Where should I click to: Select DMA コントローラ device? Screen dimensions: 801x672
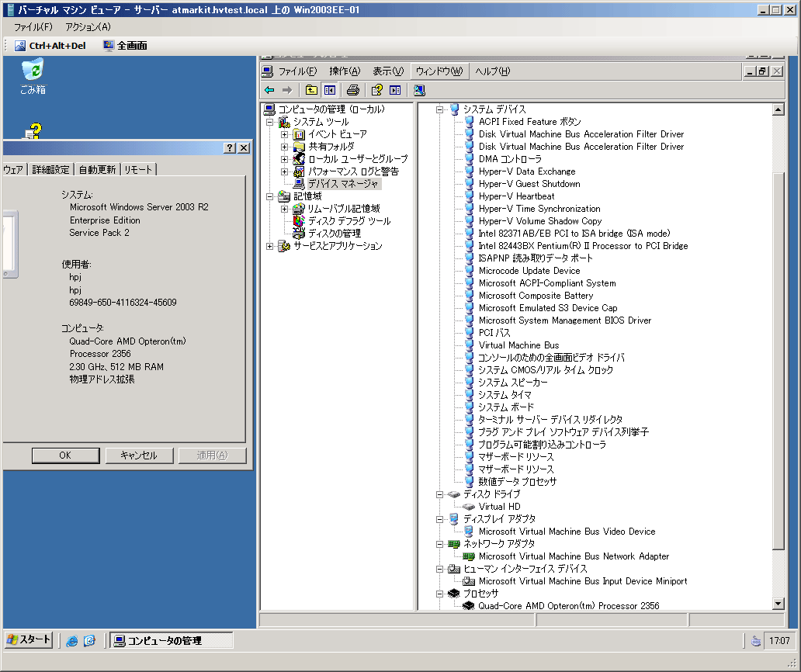(510, 159)
